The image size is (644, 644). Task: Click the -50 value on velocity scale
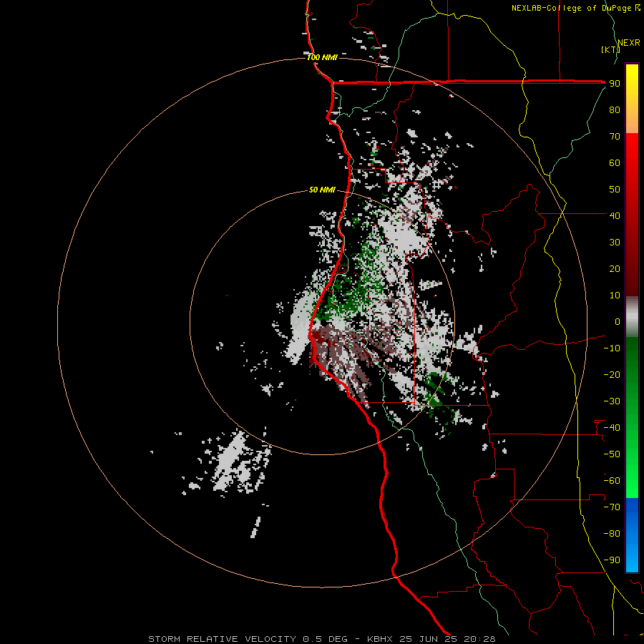pos(612,454)
